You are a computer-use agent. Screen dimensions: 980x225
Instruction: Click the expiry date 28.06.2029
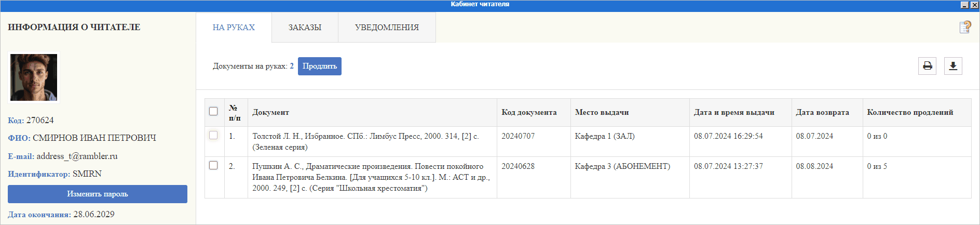coord(94,214)
